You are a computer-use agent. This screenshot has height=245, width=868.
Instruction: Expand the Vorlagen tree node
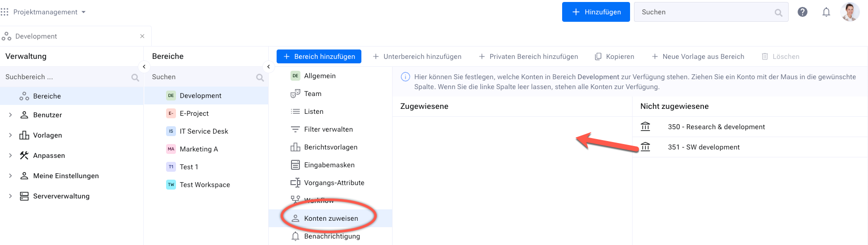(10, 135)
